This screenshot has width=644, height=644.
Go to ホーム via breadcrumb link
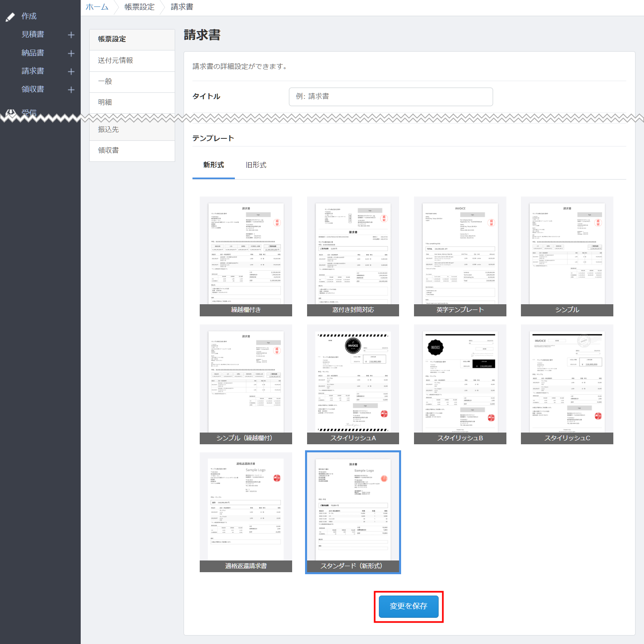coord(97,7)
